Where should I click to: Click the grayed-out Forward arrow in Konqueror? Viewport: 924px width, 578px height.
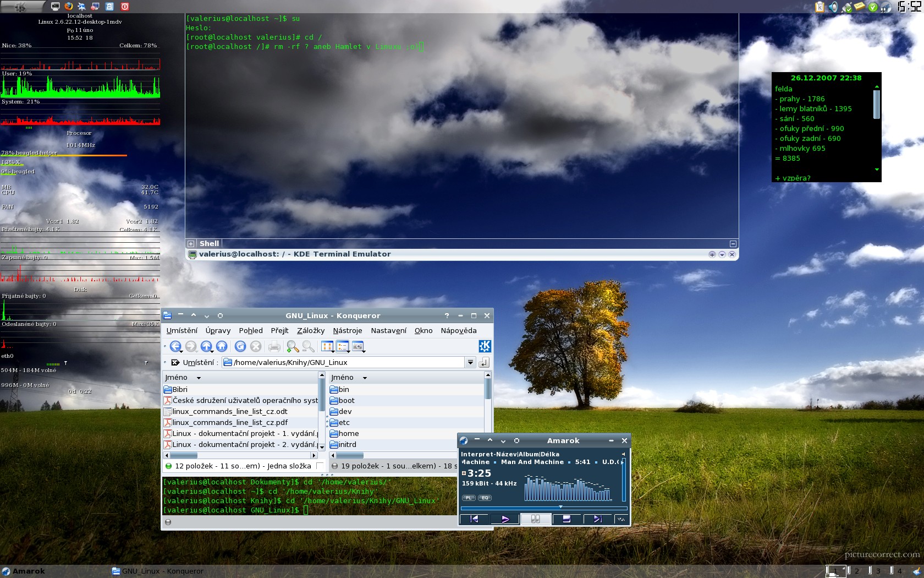click(x=191, y=346)
